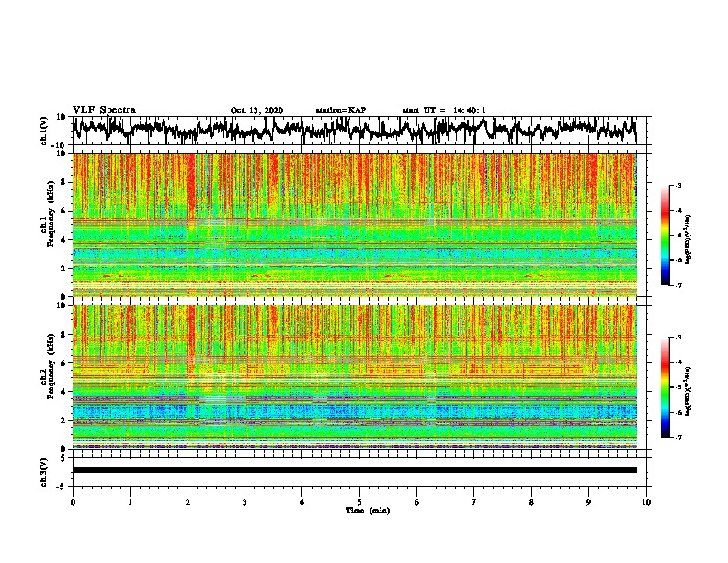Click time axis tick label "7"
Screen dimensions: 728x563
click(x=474, y=502)
